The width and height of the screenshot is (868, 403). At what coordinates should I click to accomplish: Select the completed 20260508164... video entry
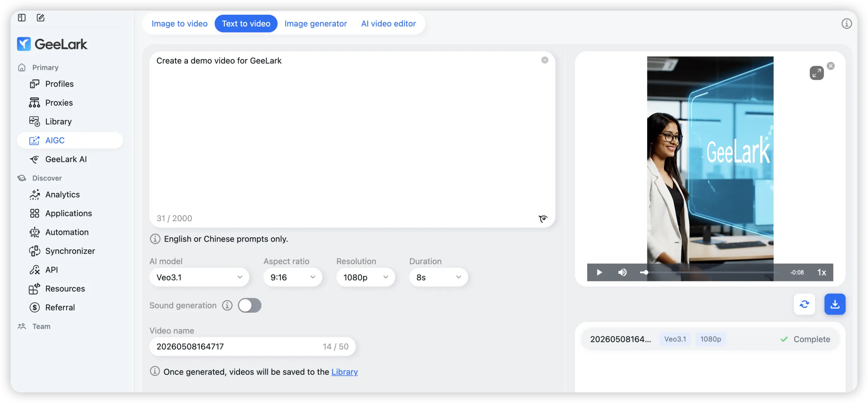(x=710, y=339)
